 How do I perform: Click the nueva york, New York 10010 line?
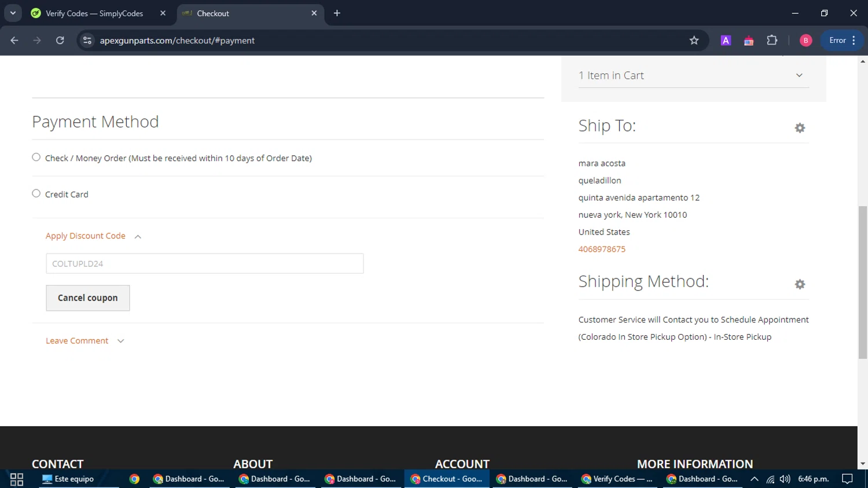coord(632,215)
